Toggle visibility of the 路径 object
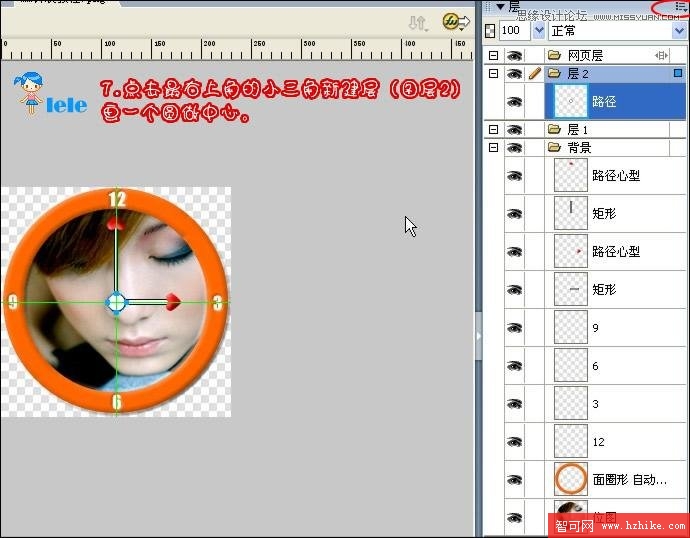The width and height of the screenshot is (690, 538). point(515,101)
